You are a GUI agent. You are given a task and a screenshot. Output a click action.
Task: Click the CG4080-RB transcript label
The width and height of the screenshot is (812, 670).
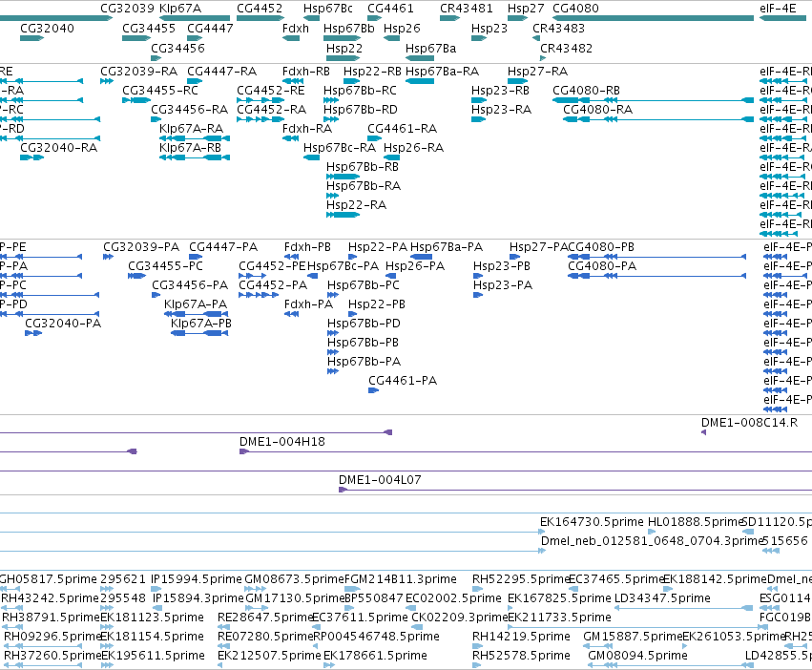[586, 90]
